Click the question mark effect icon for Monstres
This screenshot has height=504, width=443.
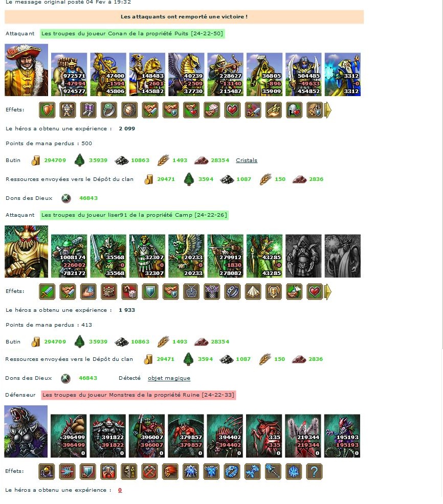point(314,471)
